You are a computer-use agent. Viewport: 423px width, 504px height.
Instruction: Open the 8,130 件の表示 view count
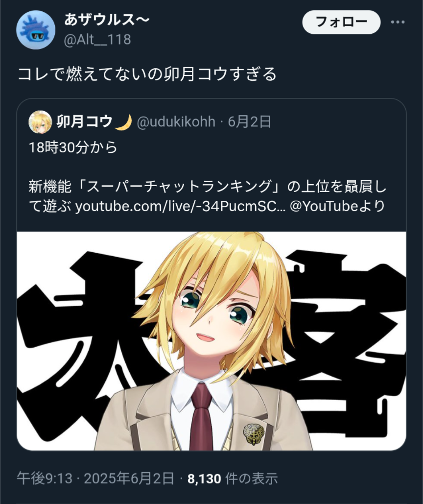233,479
